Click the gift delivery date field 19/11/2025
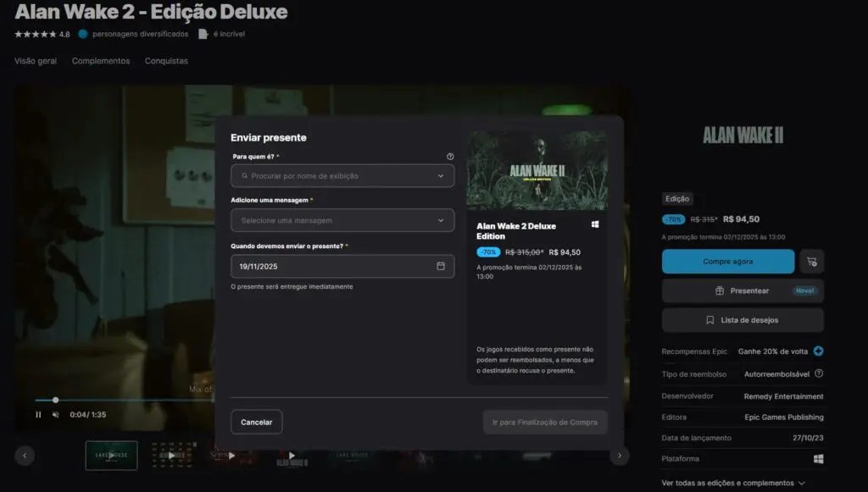This screenshot has height=492, width=868. pos(331,266)
